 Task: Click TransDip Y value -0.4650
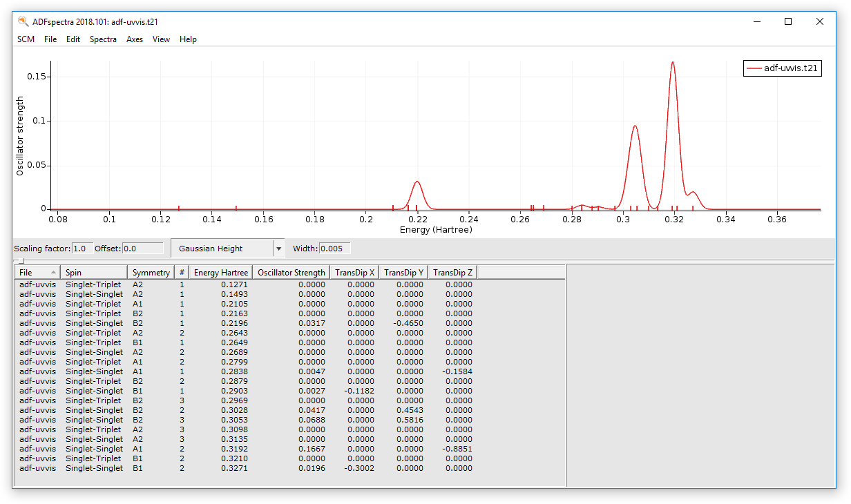[x=409, y=323]
